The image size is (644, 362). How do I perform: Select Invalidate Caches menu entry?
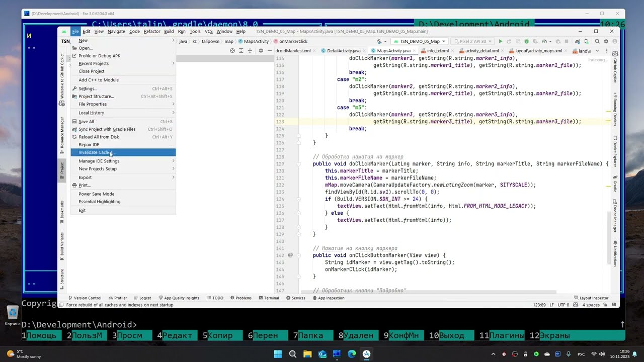(x=123, y=152)
